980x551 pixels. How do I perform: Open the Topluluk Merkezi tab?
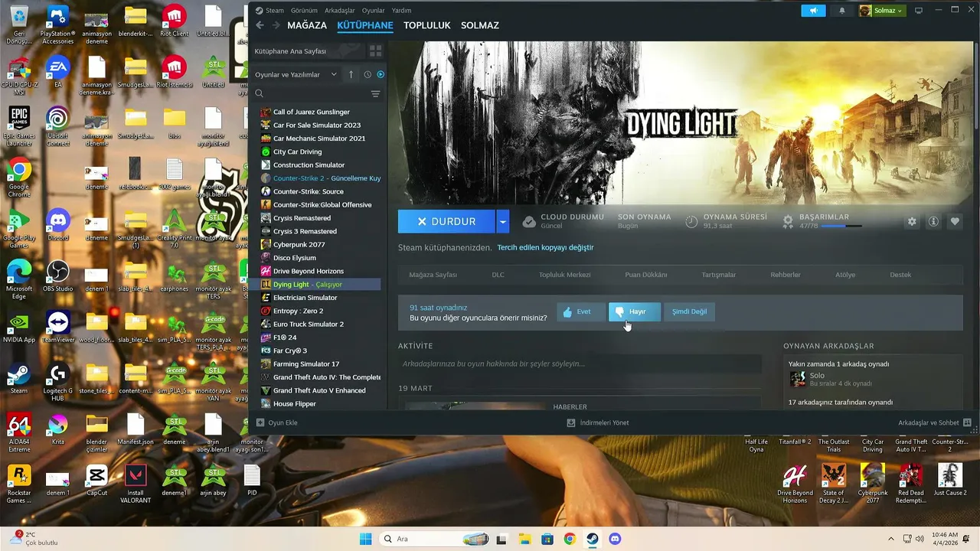[x=564, y=275]
